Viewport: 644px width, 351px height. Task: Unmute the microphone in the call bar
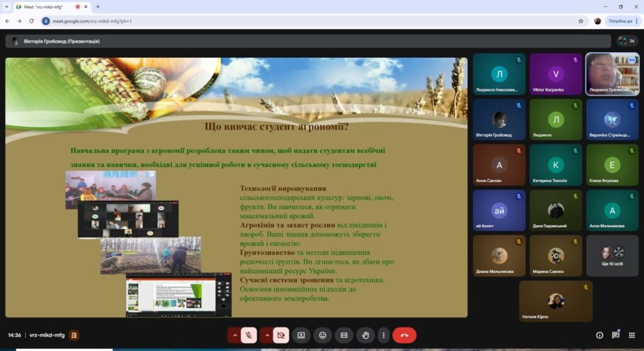coord(248,335)
